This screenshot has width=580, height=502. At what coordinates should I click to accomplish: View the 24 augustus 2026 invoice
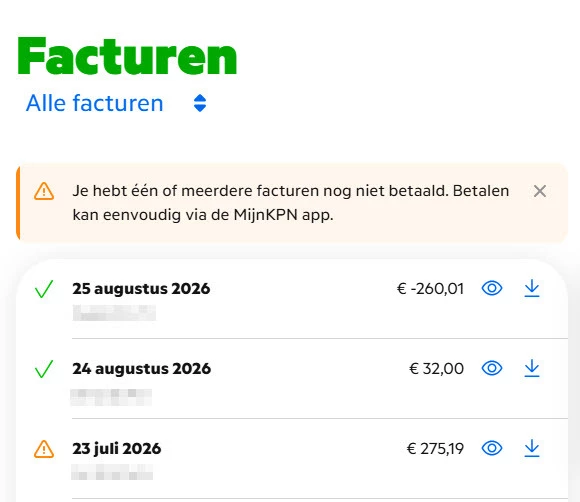click(x=492, y=368)
